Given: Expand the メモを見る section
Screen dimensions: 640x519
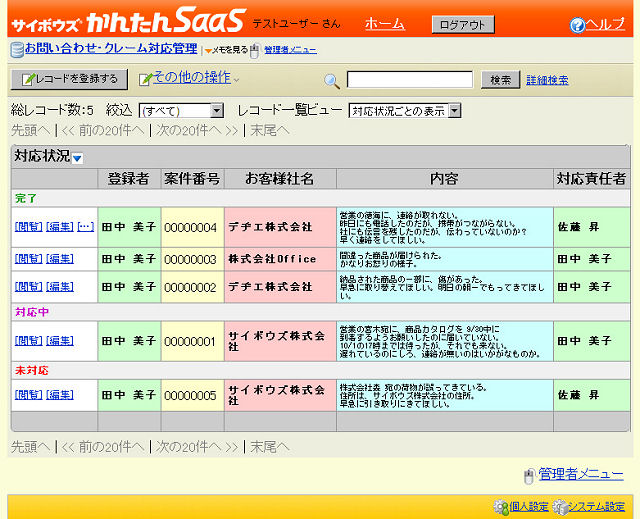Looking at the screenshot, I should (x=230, y=50).
